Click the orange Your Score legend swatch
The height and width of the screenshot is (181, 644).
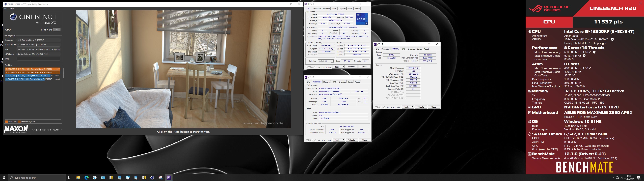[x=7, y=122]
